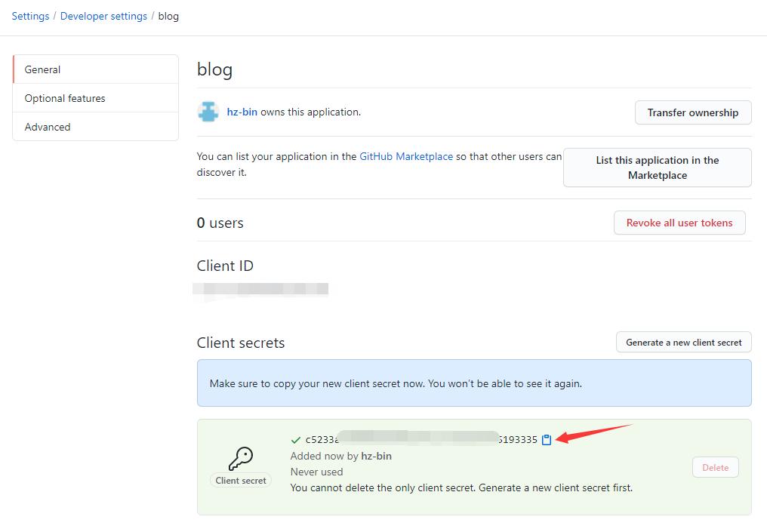
Task: Click the Client secret label badge
Action: 241,480
